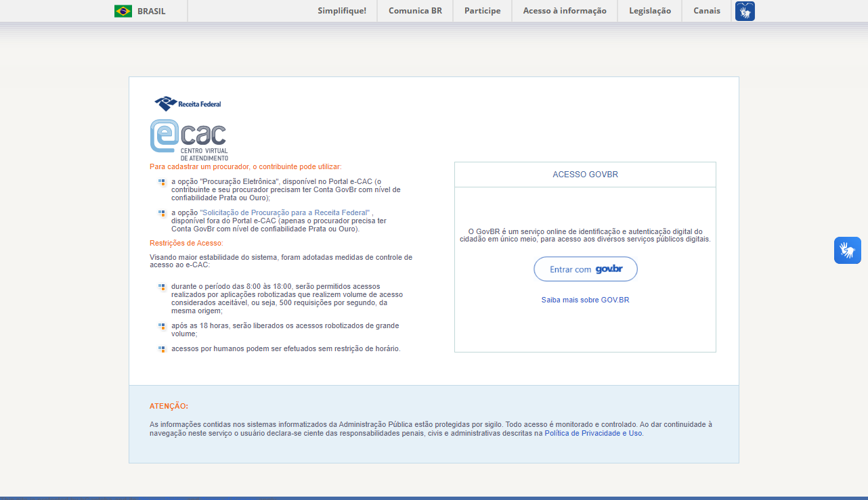
Task: Click the GovBR service description text
Action: pos(585,235)
